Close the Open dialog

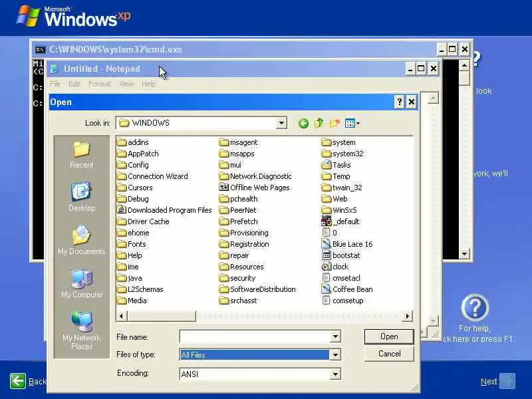click(411, 102)
